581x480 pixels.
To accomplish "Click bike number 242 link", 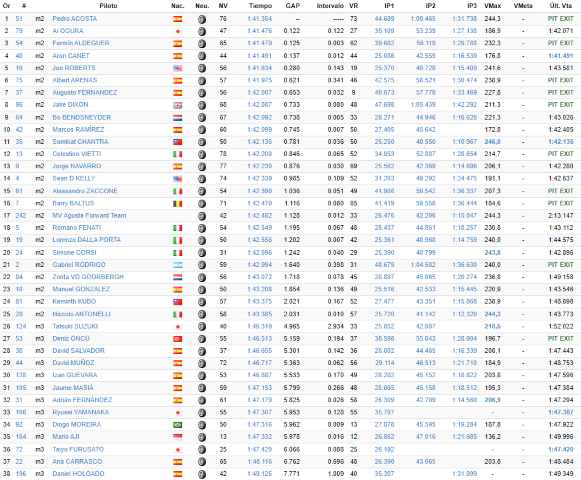I will point(21,215).
